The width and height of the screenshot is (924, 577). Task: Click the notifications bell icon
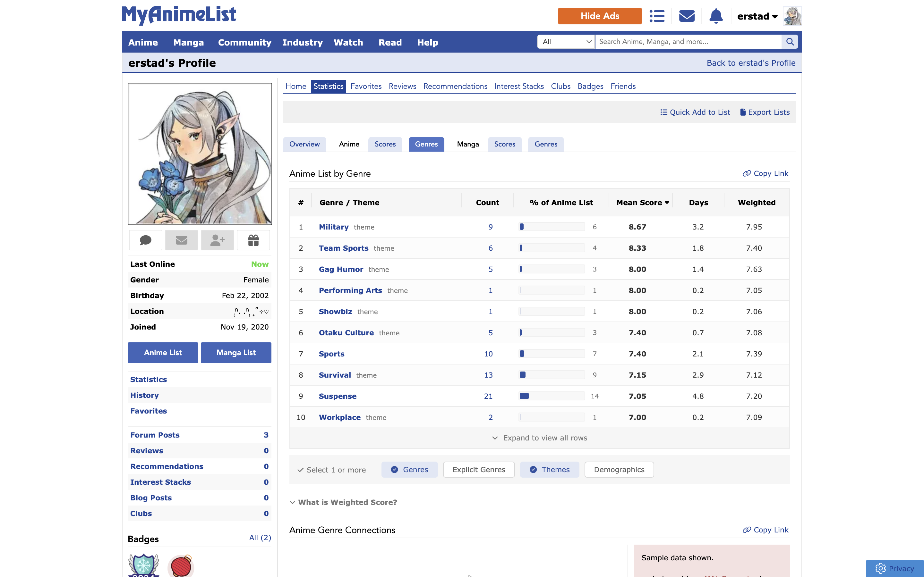(716, 16)
